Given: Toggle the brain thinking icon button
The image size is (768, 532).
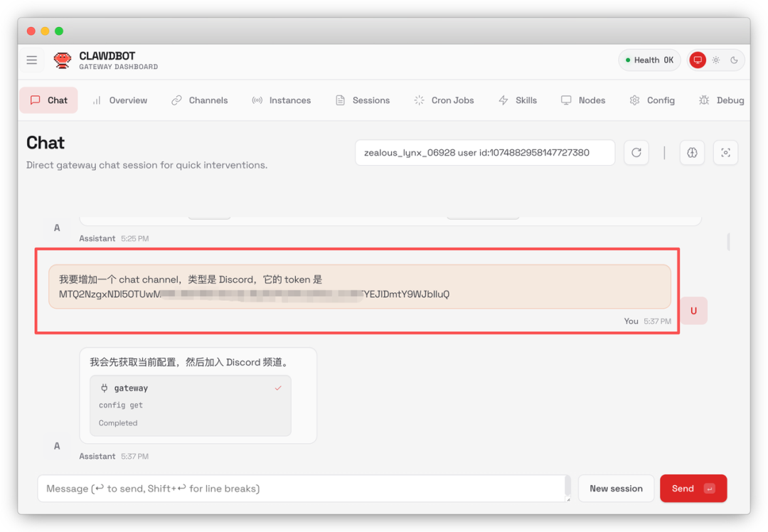Looking at the screenshot, I should pos(692,152).
